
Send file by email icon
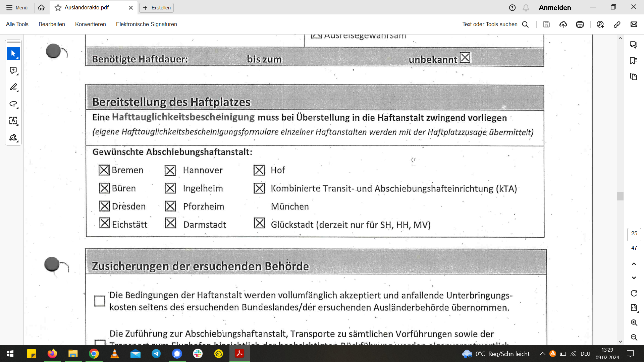(x=634, y=24)
